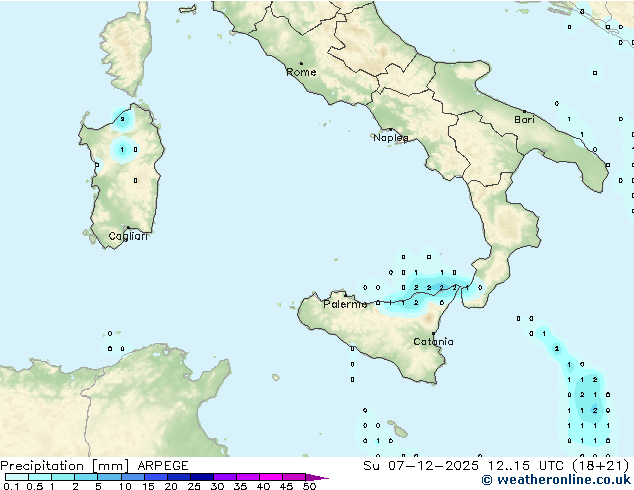Pick the magenta swatch between 40 and 45

[x=271, y=477]
